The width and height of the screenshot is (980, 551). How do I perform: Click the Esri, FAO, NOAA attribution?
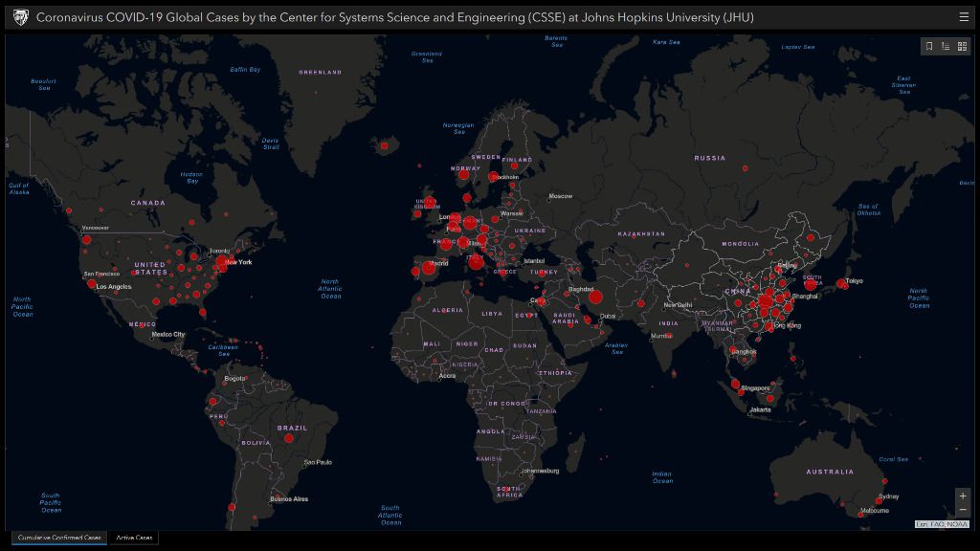coord(942,524)
